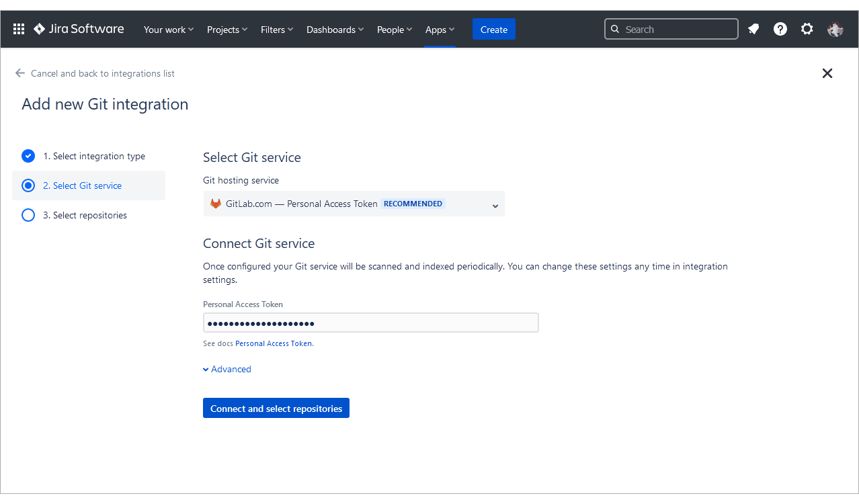Select step 1 Select integration type
Screen dimensions: 859x504
(x=94, y=156)
